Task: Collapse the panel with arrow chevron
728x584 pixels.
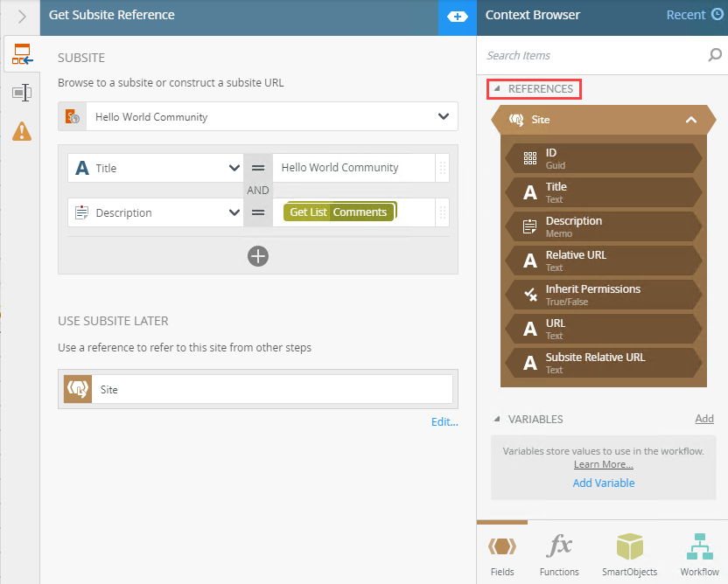Action: [x=21, y=17]
